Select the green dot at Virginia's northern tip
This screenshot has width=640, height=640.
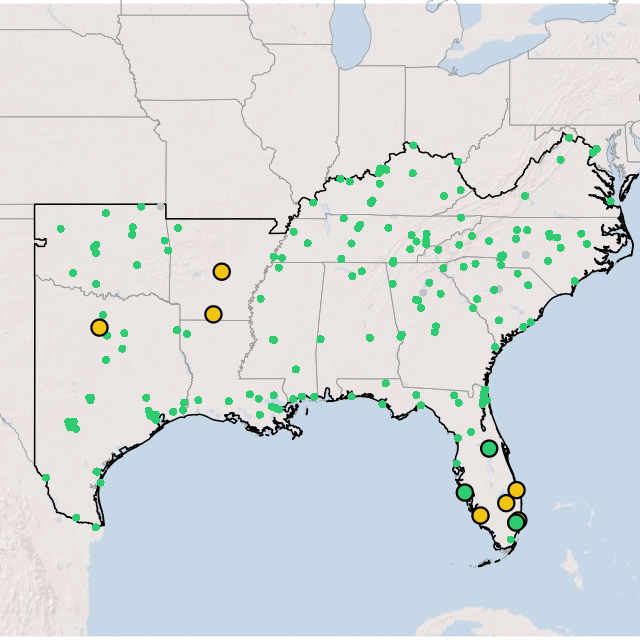(569, 138)
